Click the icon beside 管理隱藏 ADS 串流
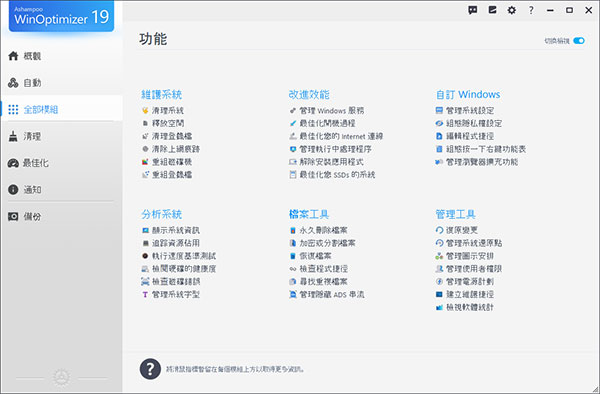 (293, 295)
